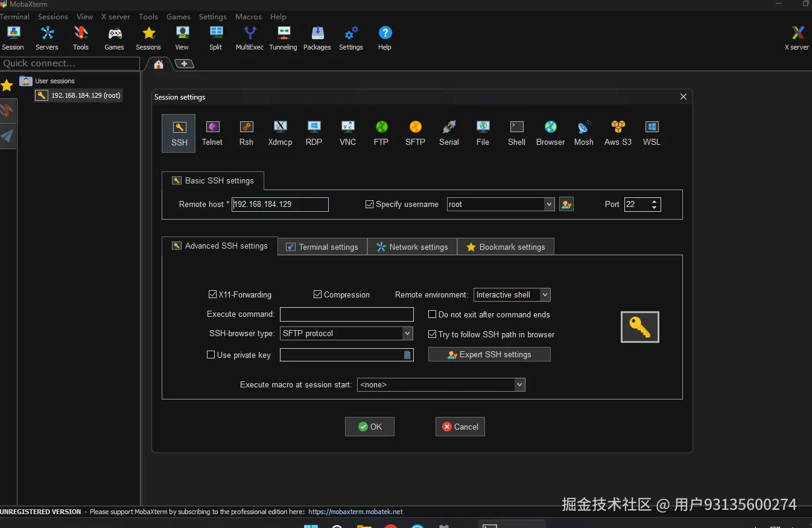Open the Games toolbar icon
812x528 pixels.
[x=114, y=39]
